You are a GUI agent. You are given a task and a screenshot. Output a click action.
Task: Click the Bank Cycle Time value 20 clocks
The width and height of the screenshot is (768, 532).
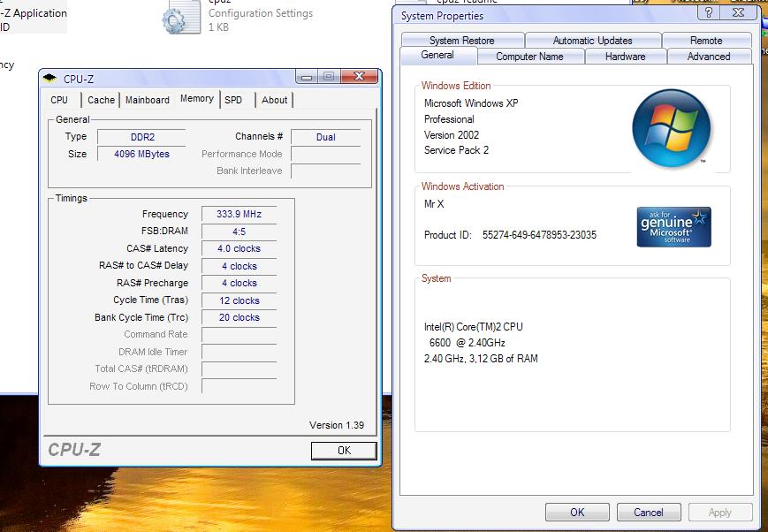[239, 317]
